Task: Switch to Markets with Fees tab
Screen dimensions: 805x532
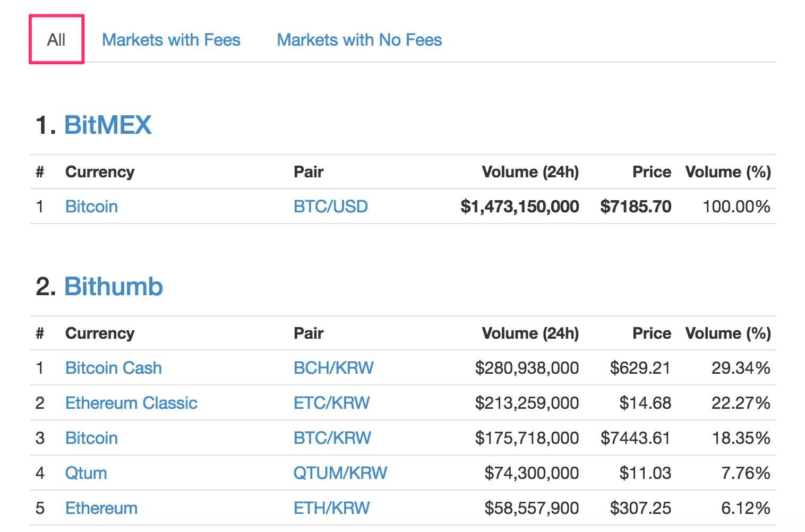Action: pos(171,40)
